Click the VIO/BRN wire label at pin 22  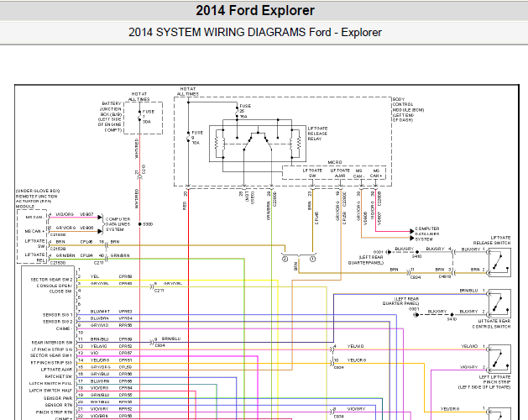[99, 416]
